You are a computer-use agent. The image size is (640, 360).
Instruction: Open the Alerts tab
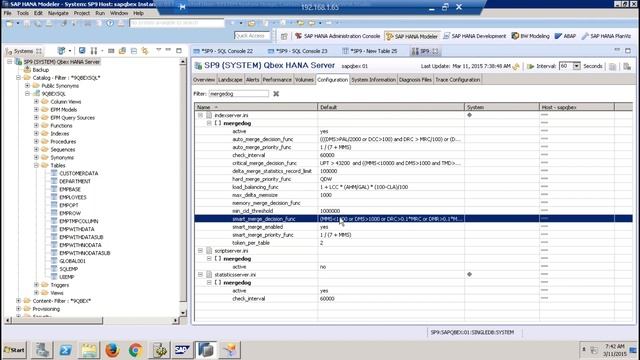click(x=253, y=80)
